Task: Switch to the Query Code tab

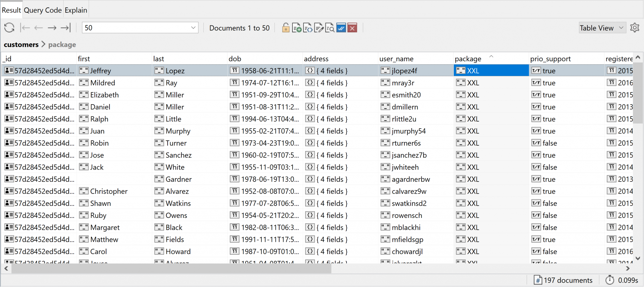Action: tap(43, 10)
